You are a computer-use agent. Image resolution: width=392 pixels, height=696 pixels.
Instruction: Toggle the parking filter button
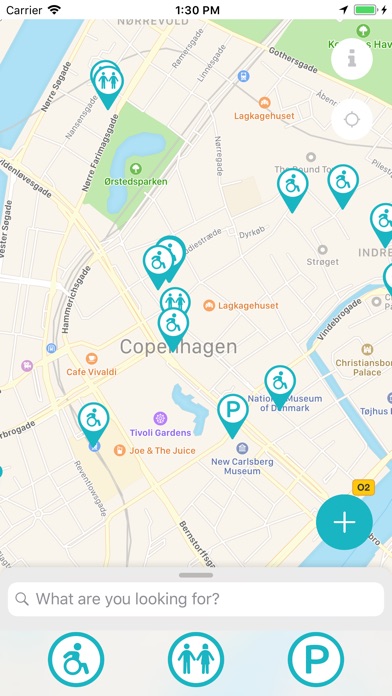coord(316,660)
